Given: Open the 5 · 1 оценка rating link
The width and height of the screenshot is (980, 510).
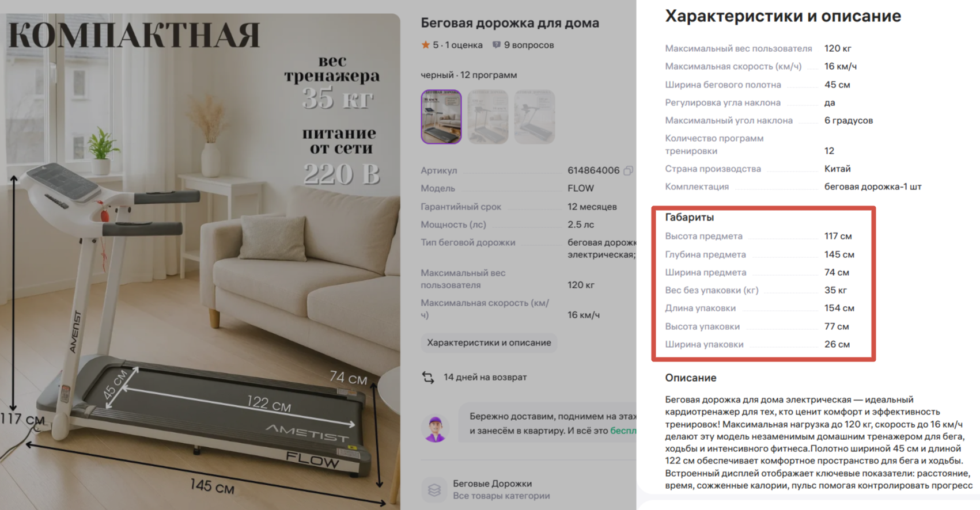Looking at the screenshot, I should click(457, 45).
